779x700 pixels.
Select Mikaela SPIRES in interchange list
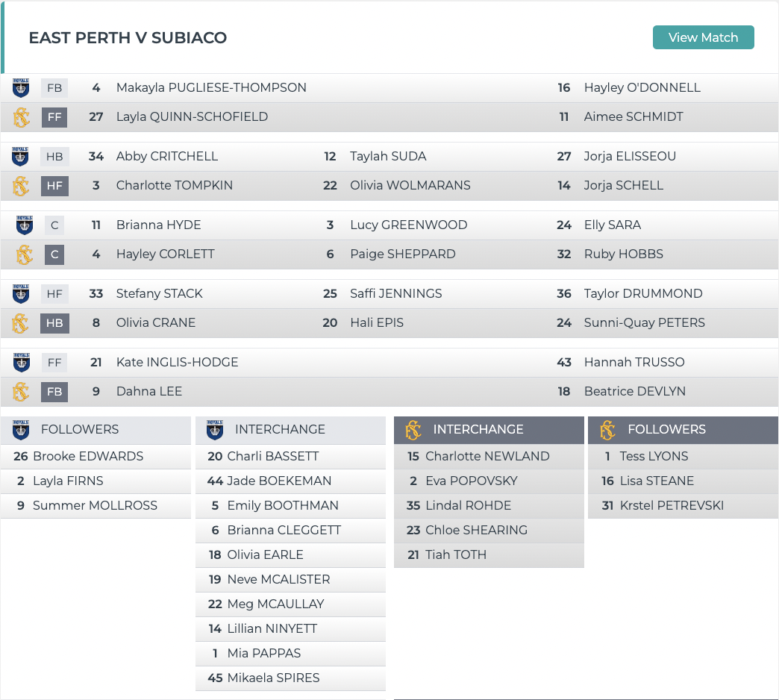click(273, 678)
